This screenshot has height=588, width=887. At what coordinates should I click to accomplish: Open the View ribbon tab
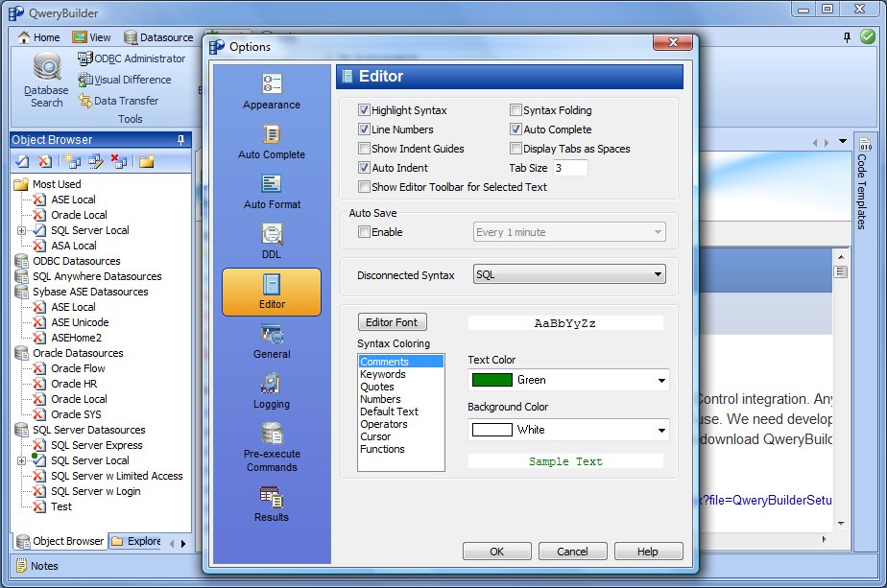91,37
